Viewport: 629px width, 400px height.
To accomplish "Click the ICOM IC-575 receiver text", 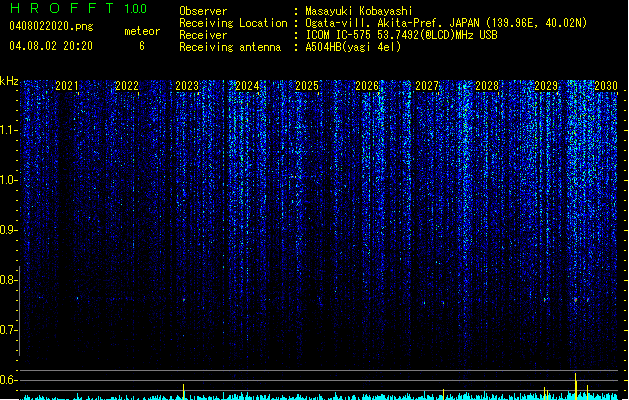I will [x=401, y=35].
